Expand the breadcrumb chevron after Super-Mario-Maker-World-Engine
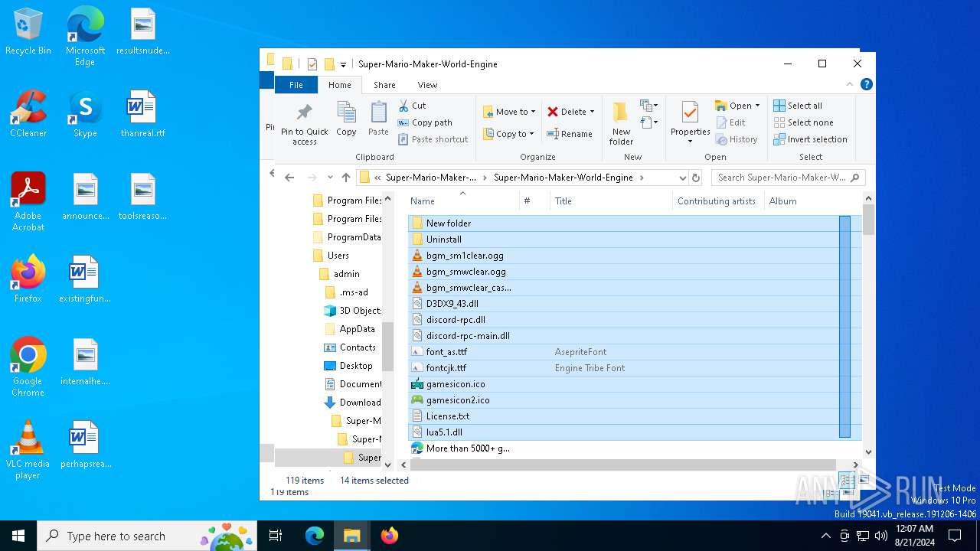 642,178
